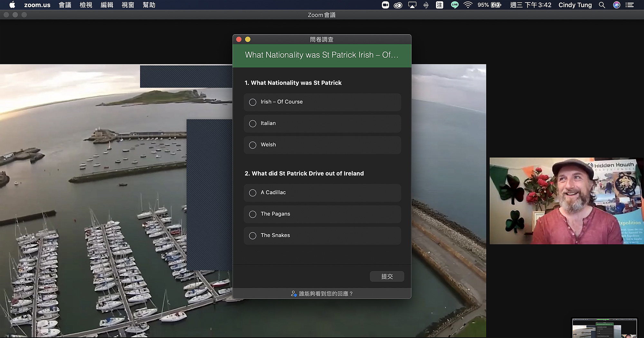The image size is (644, 338).
Task: Open Spotlight search magnifier icon
Action: coord(602,5)
